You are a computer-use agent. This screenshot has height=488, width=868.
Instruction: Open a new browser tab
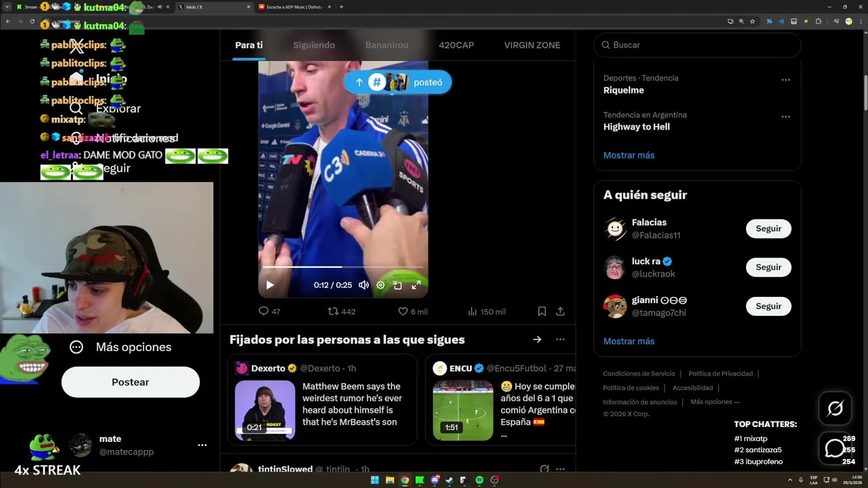(341, 7)
